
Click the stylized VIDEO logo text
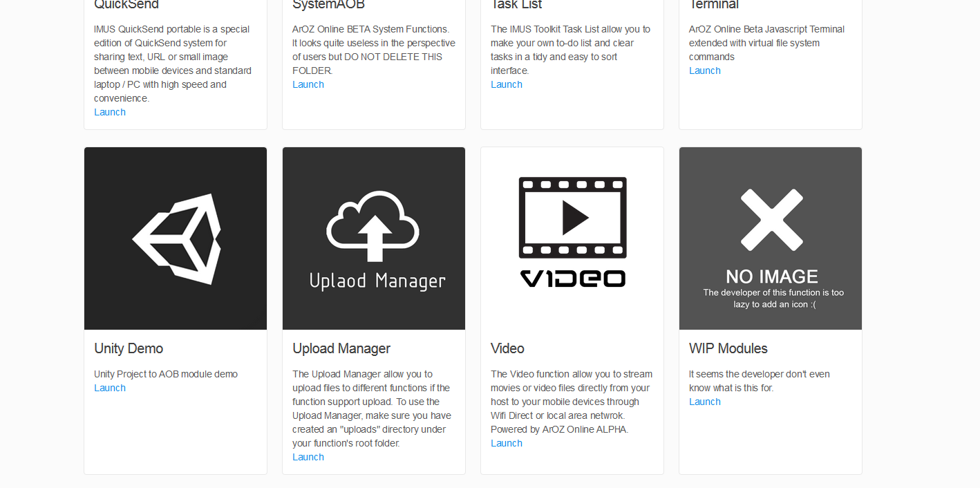coord(572,279)
